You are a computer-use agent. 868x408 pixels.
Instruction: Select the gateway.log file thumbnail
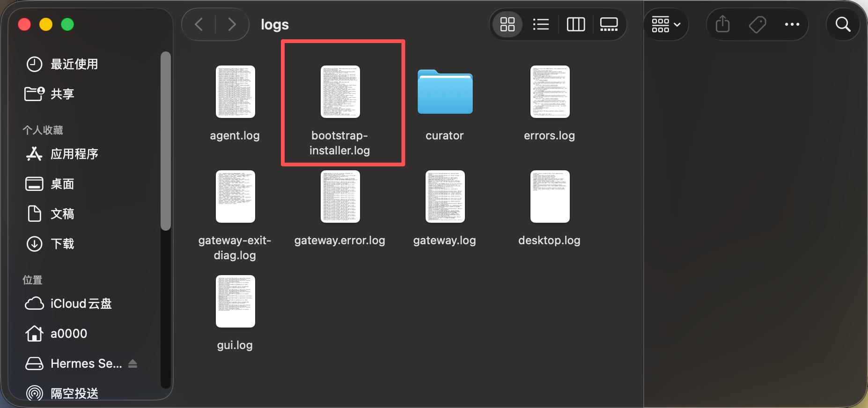point(445,197)
